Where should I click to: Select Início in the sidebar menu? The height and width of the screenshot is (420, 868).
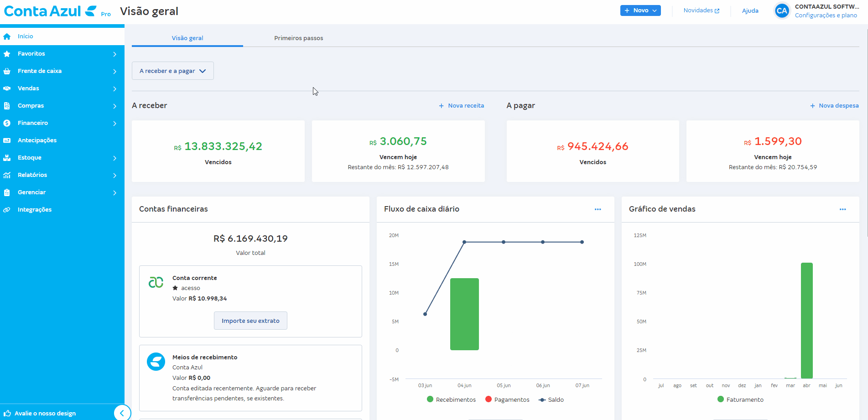62,36
